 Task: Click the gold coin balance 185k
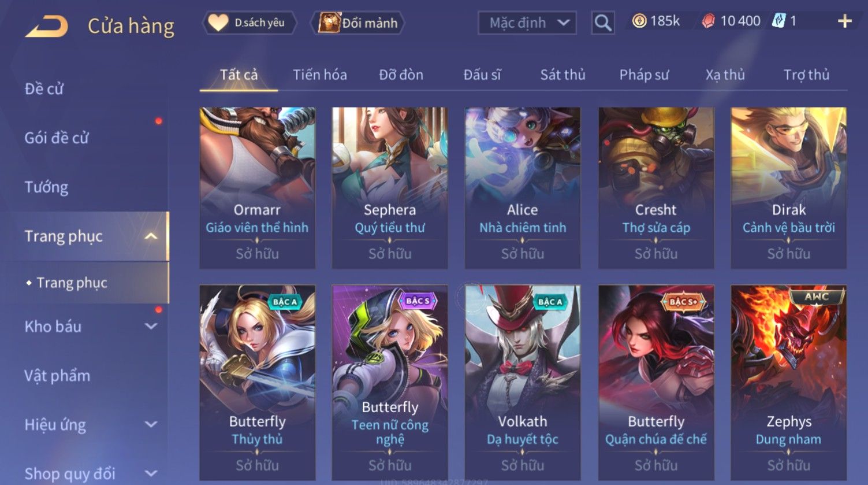click(x=656, y=21)
